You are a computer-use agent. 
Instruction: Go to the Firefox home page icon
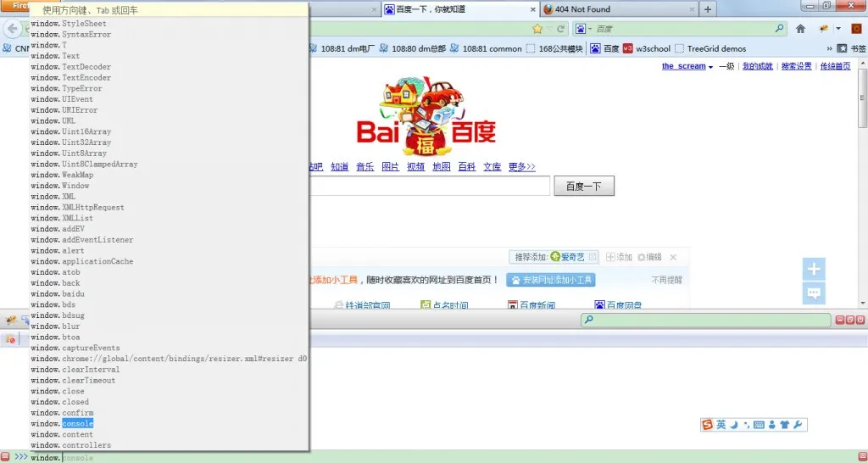(x=800, y=29)
